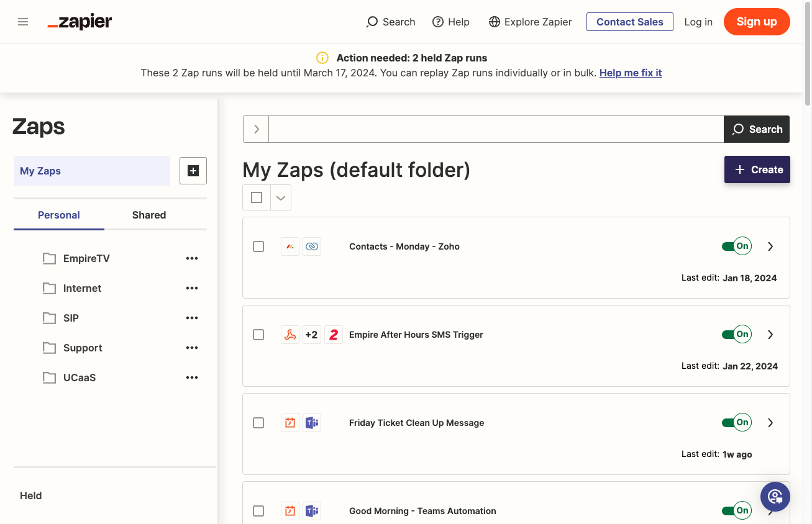812x524 pixels.
Task: Click the Support folder icon
Action: pos(49,348)
